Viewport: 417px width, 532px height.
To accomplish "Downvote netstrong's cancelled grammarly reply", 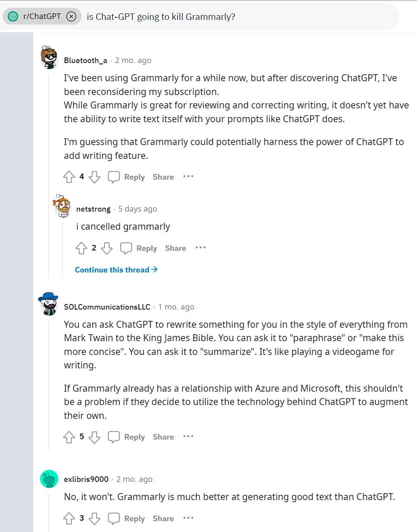I will (107, 248).
